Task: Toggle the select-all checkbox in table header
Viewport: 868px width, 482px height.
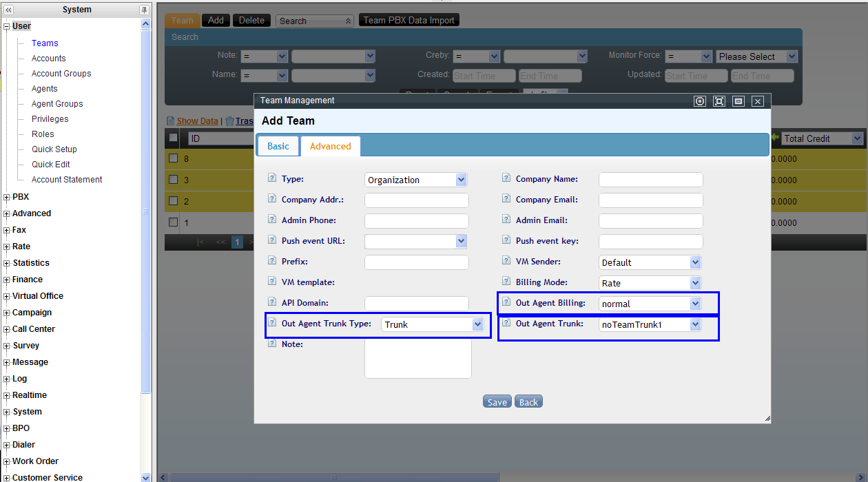Action: click(174, 138)
